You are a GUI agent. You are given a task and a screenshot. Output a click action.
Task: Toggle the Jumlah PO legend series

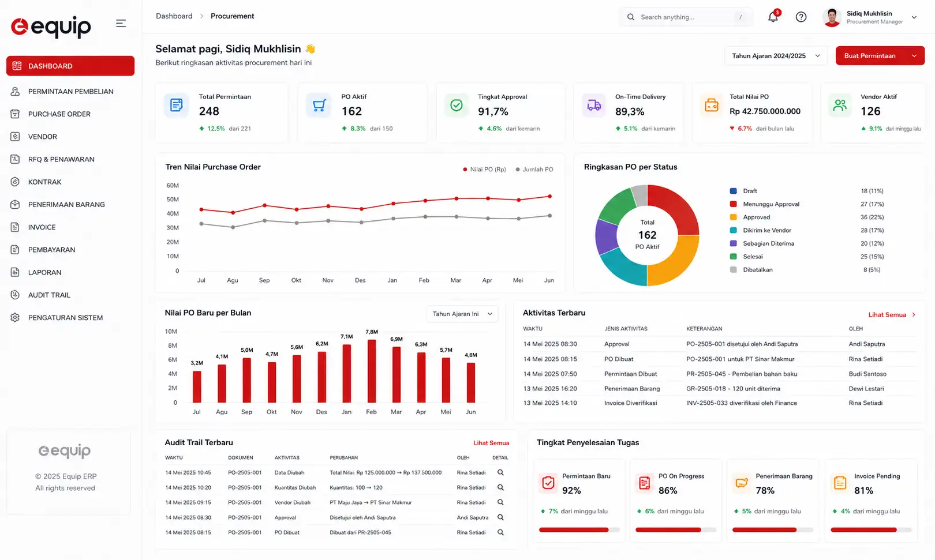click(x=534, y=170)
